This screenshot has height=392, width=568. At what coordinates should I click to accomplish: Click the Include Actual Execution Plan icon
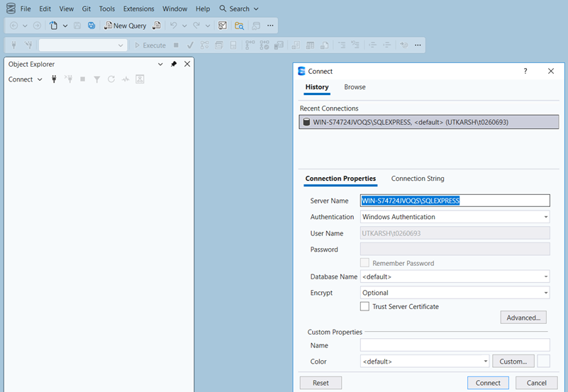pos(250,45)
